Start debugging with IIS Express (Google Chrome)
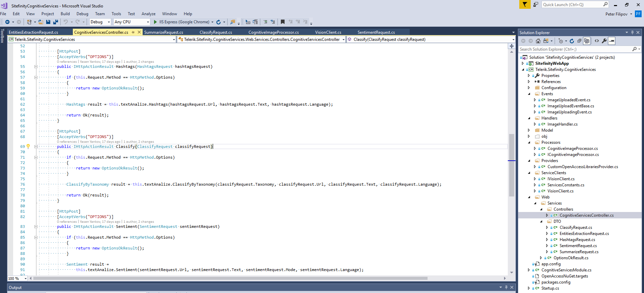Viewport: 644px width, 293px height. tap(181, 22)
